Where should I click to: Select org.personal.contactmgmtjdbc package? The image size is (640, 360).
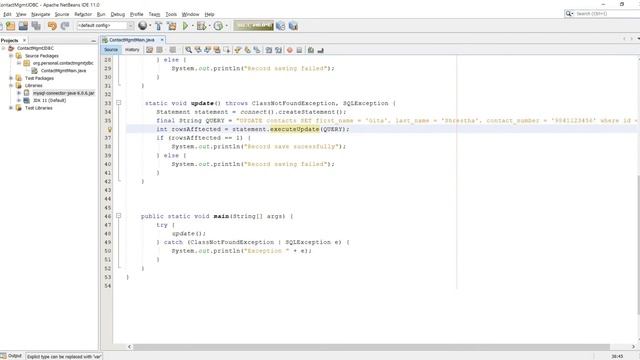click(x=63, y=63)
